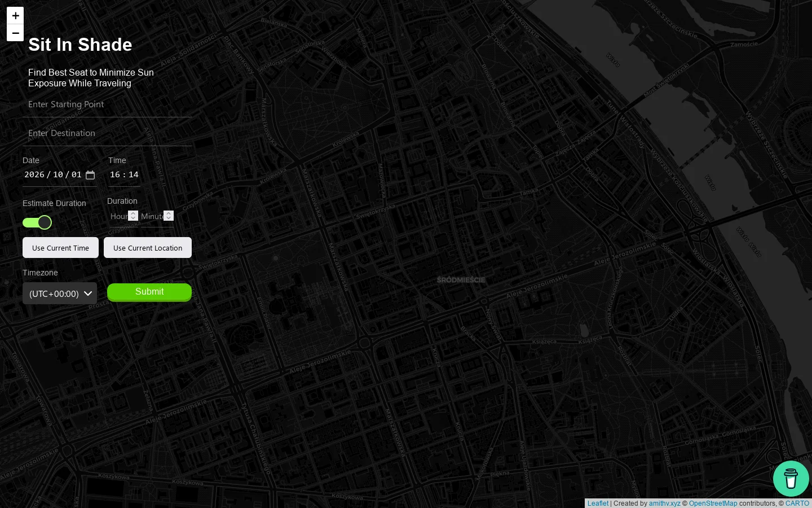Submit the route form
Viewport: 812px width, 508px height.
point(149,292)
